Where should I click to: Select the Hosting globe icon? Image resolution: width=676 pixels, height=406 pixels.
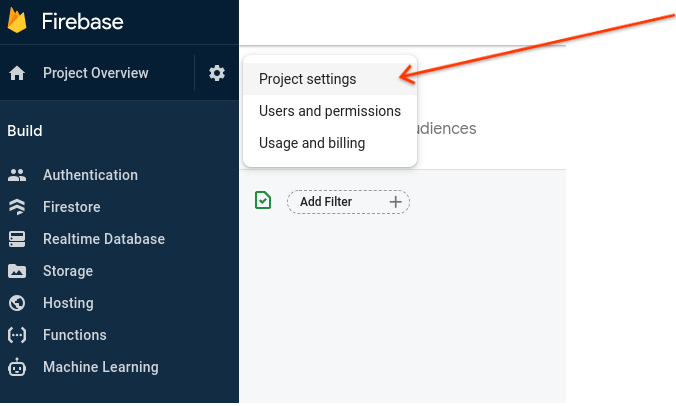pyautogui.click(x=17, y=303)
